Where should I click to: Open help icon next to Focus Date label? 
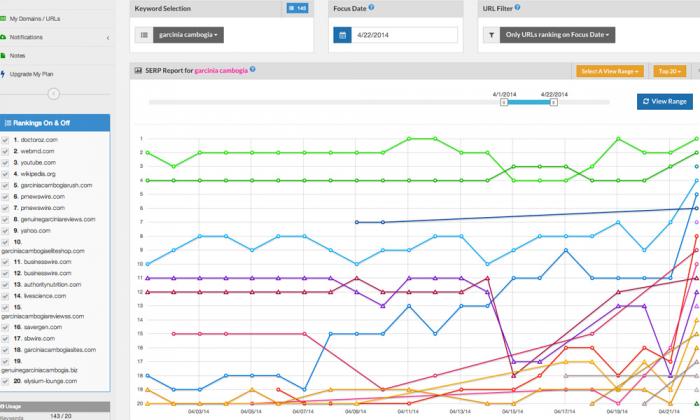click(x=371, y=8)
